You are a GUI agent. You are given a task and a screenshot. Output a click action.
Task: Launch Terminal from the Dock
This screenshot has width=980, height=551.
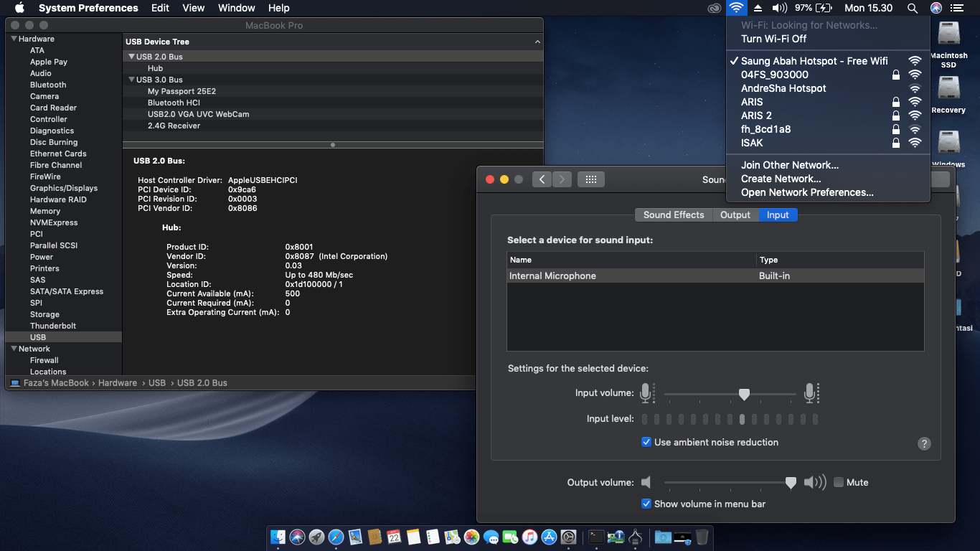tap(596, 537)
